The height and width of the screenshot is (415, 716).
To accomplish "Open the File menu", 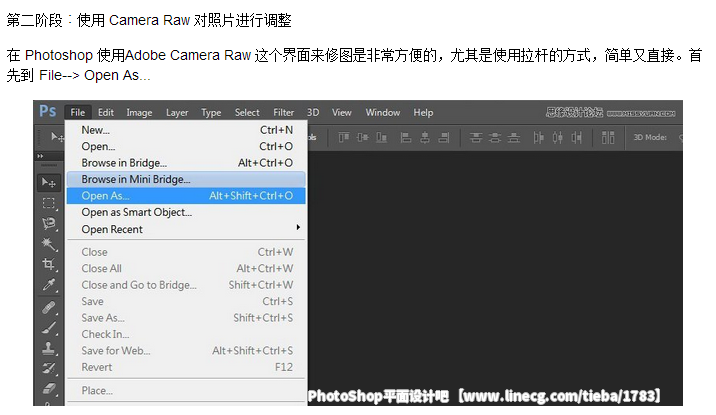I will 78,112.
